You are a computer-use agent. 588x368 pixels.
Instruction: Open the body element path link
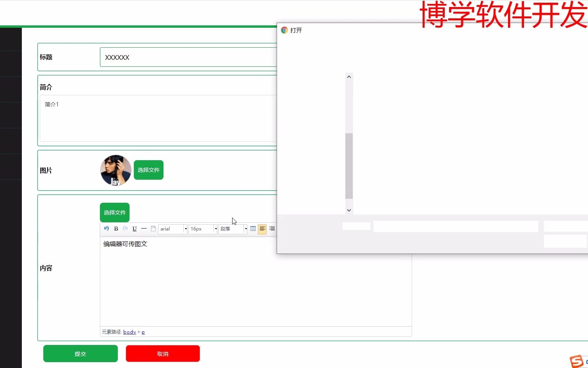click(129, 332)
